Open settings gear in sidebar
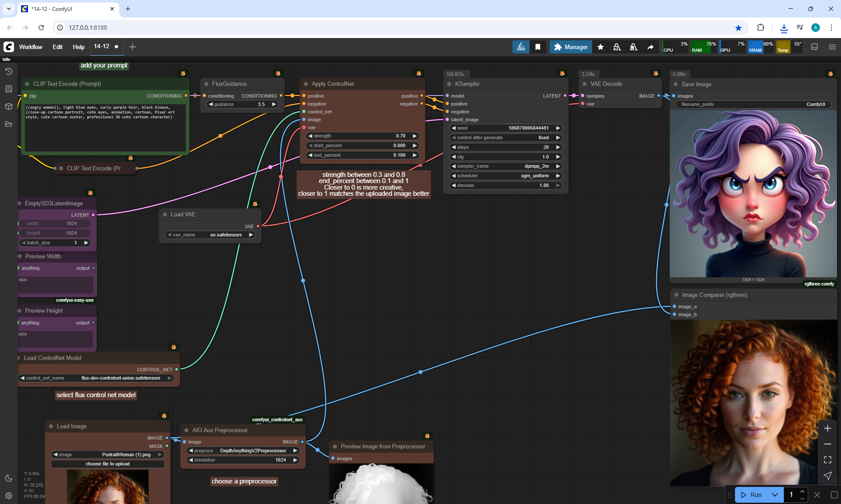The image size is (841, 504). pos(8,496)
